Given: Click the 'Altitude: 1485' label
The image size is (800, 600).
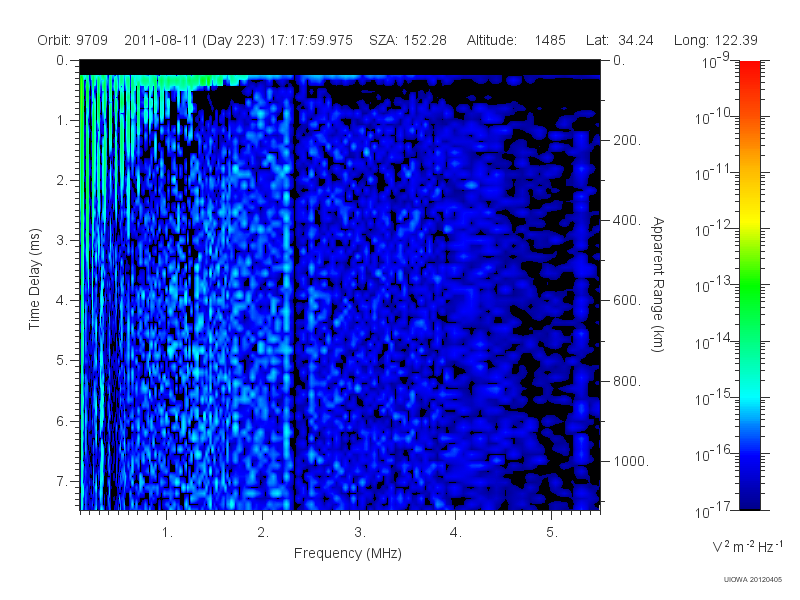Looking at the screenshot, I should (516, 40).
